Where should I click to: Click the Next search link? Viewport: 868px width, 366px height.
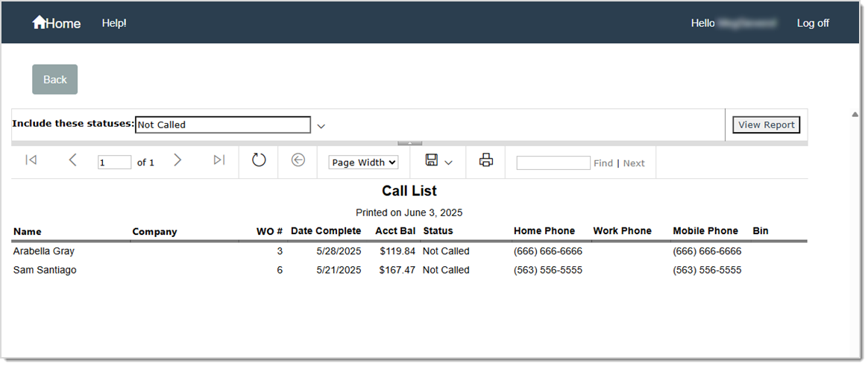point(634,163)
